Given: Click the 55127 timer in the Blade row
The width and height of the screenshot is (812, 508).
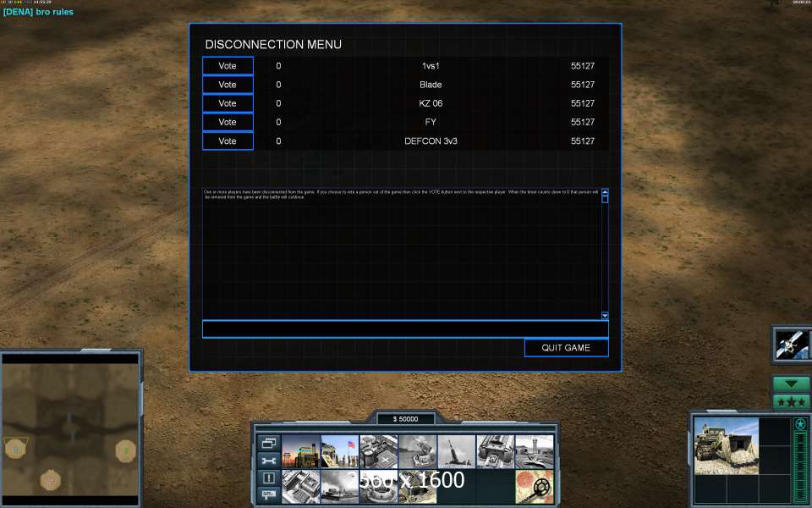Looking at the screenshot, I should (583, 85).
